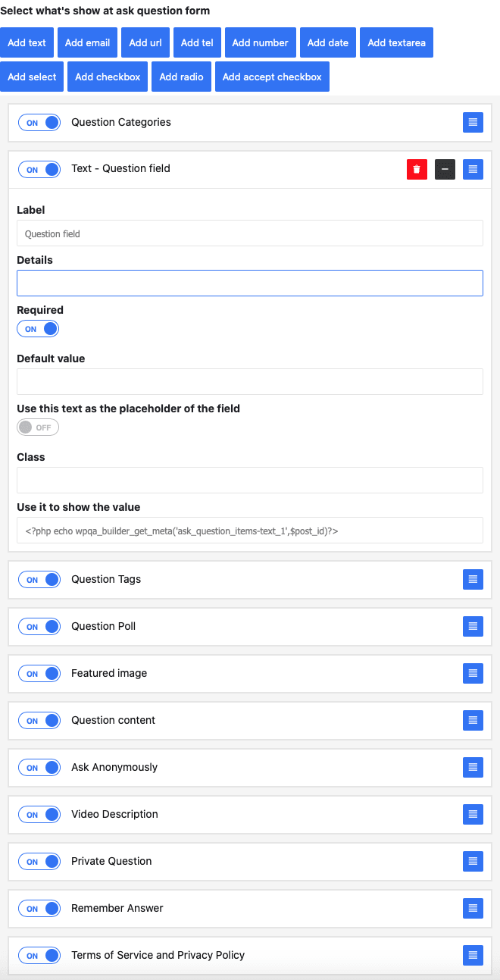This screenshot has width=500, height=980.
Task: Focus the Label input field
Action: [x=249, y=233]
